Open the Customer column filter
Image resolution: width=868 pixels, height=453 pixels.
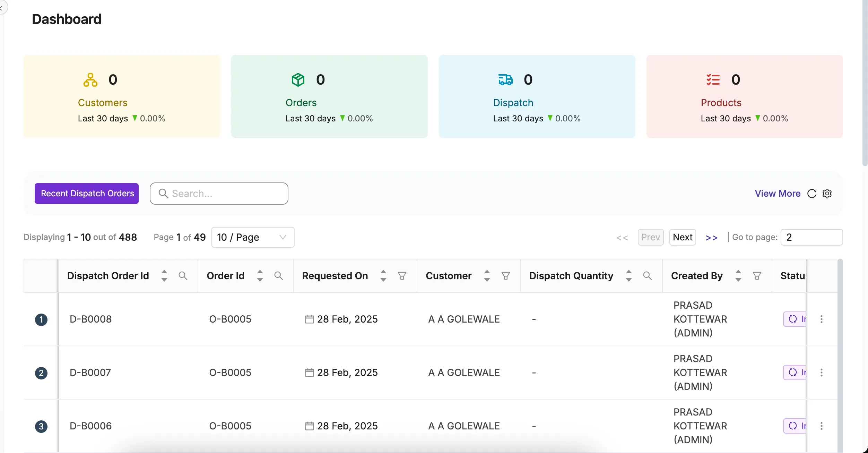[x=506, y=275]
